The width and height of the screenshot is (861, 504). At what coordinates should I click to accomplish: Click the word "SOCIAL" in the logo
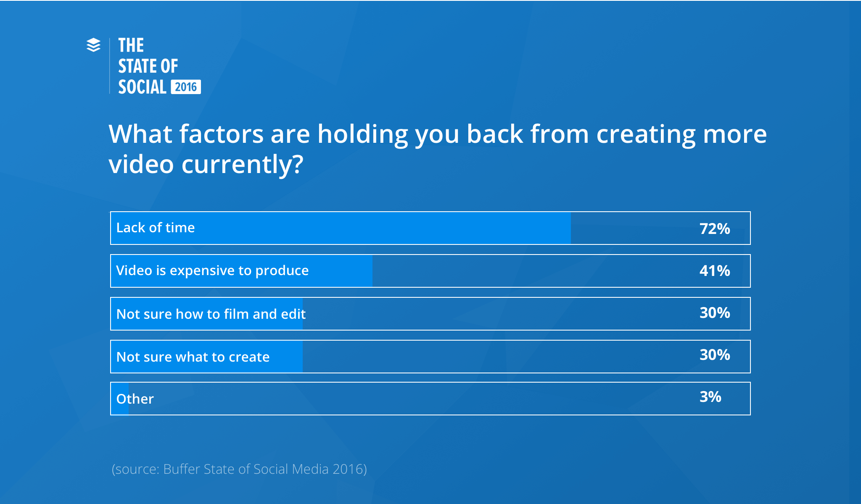[x=142, y=87]
